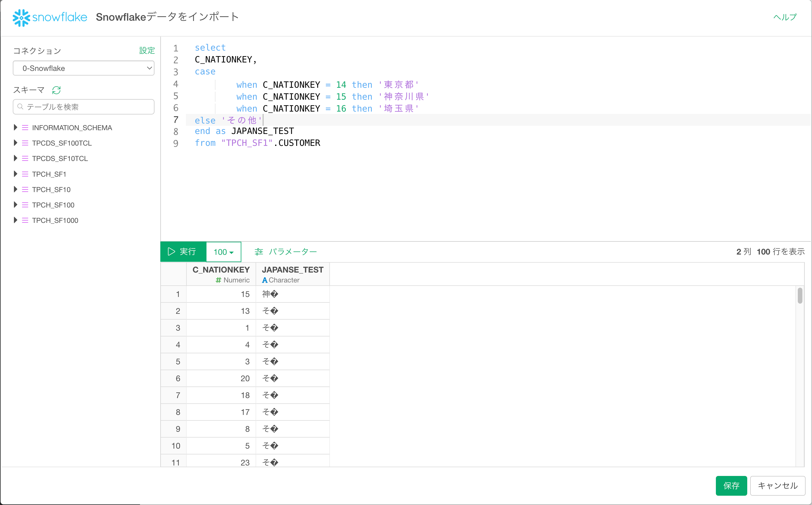Click the 'case' keyword on line 3

pyautogui.click(x=205, y=71)
